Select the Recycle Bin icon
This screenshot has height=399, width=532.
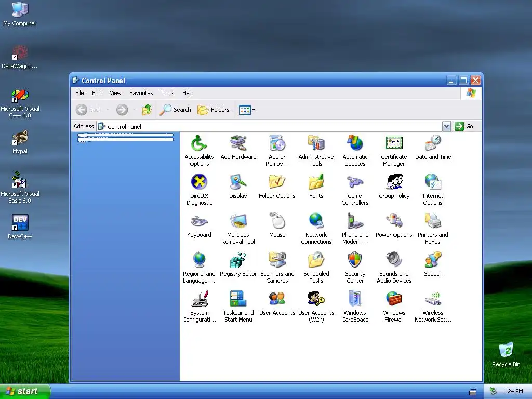click(506, 355)
